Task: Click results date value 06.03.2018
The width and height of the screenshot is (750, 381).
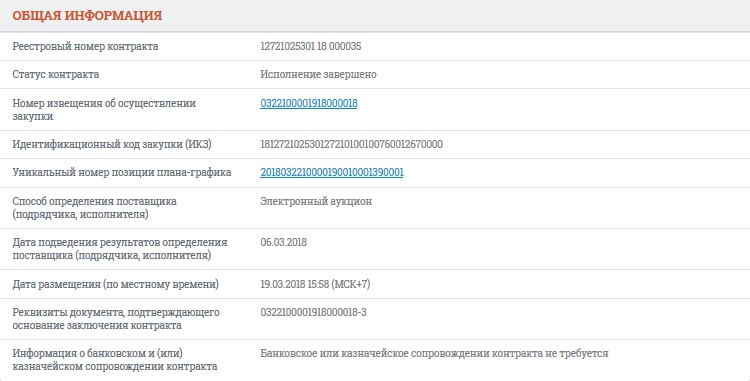Action: click(283, 242)
